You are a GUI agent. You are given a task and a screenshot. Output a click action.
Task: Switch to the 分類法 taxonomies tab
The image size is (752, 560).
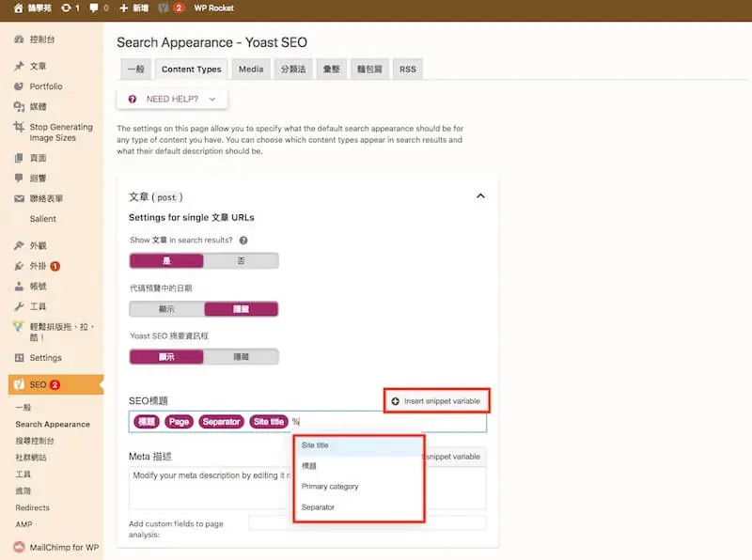293,69
